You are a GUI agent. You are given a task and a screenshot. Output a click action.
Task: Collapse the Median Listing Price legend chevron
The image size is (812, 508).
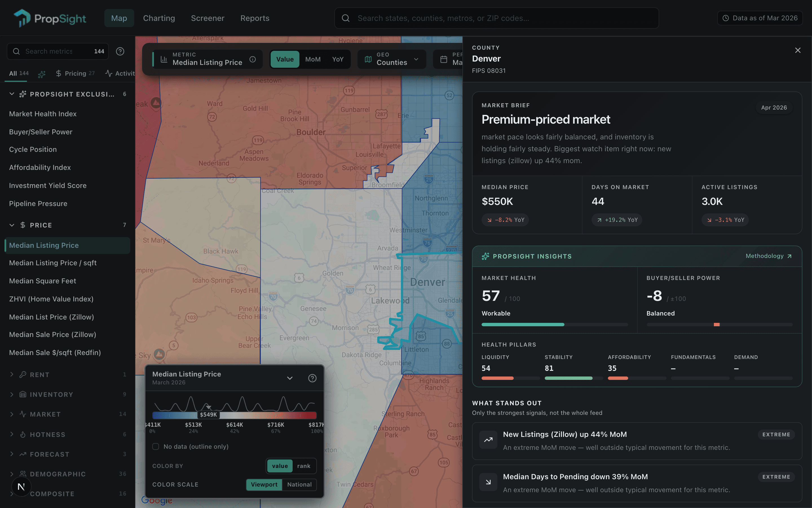pos(290,378)
